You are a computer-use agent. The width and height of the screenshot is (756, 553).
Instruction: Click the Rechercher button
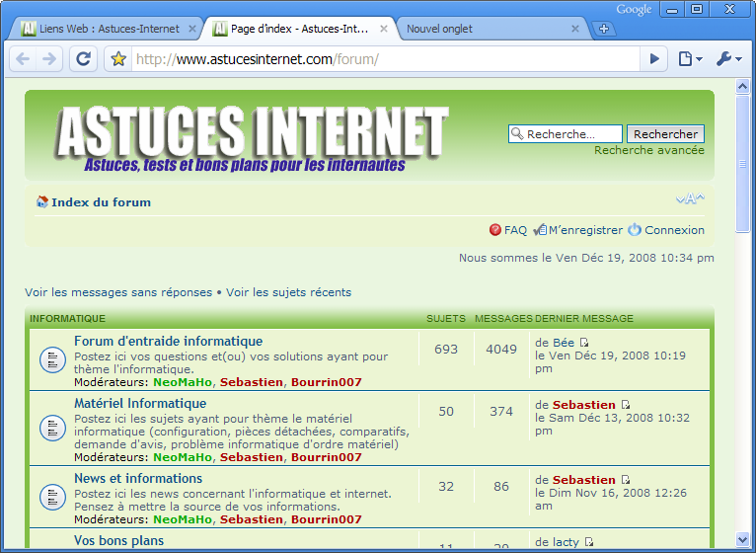pos(665,133)
